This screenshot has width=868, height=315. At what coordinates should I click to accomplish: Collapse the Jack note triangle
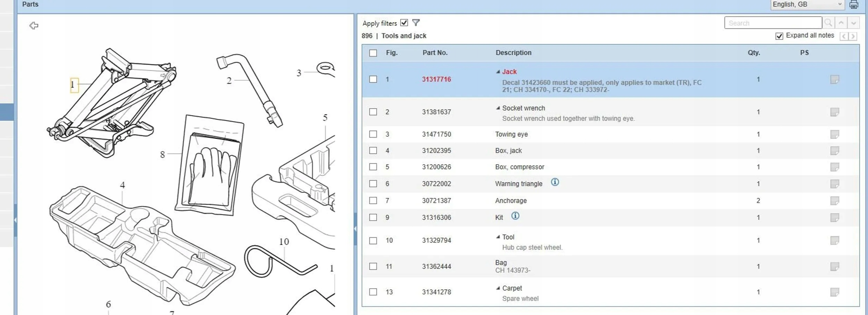[498, 72]
